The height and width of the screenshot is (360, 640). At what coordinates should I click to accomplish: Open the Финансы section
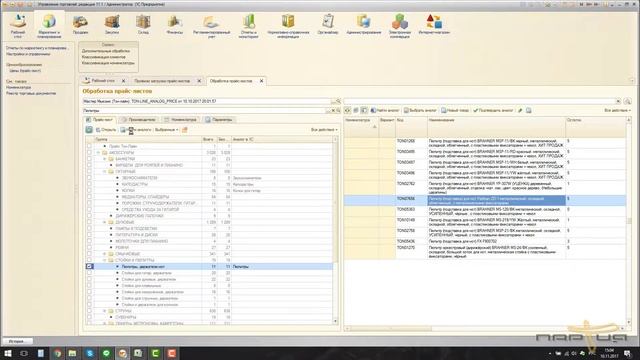[x=175, y=24]
